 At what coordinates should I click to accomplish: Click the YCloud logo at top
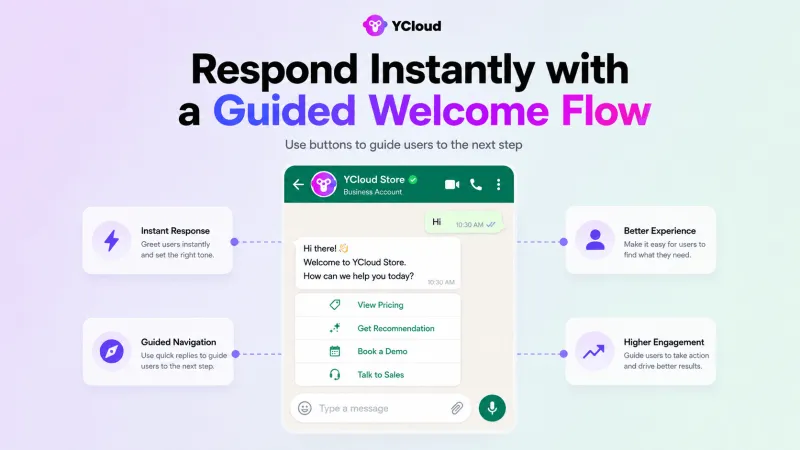click(402, 26)
